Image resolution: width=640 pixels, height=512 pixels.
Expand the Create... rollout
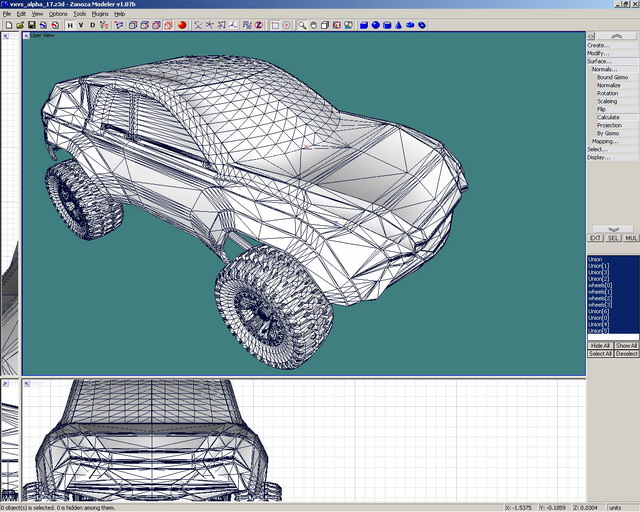pos(598,45)
